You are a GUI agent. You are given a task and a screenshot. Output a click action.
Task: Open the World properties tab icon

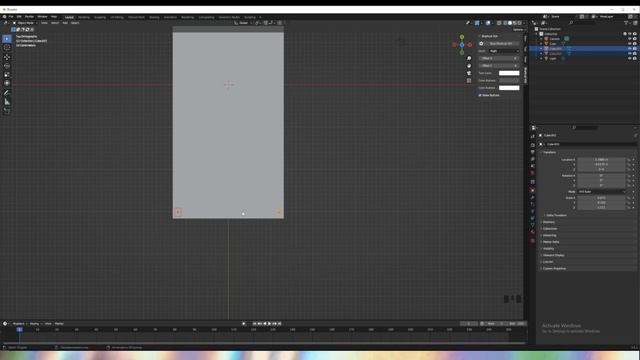(533, 173)
